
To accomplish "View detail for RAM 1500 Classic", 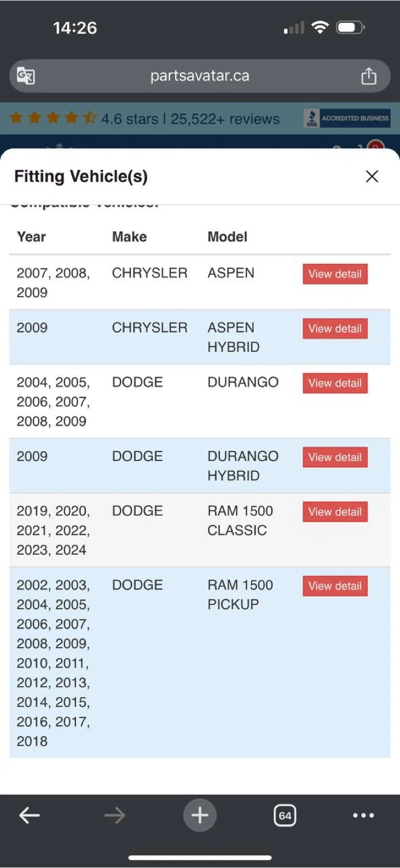I will point(335,512).
